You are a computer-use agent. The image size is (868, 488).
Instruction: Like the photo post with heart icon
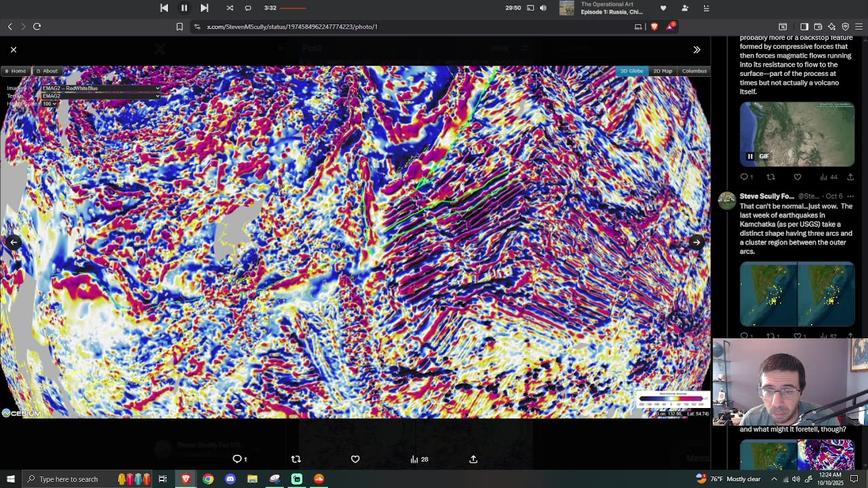click(x=355, y=460)
